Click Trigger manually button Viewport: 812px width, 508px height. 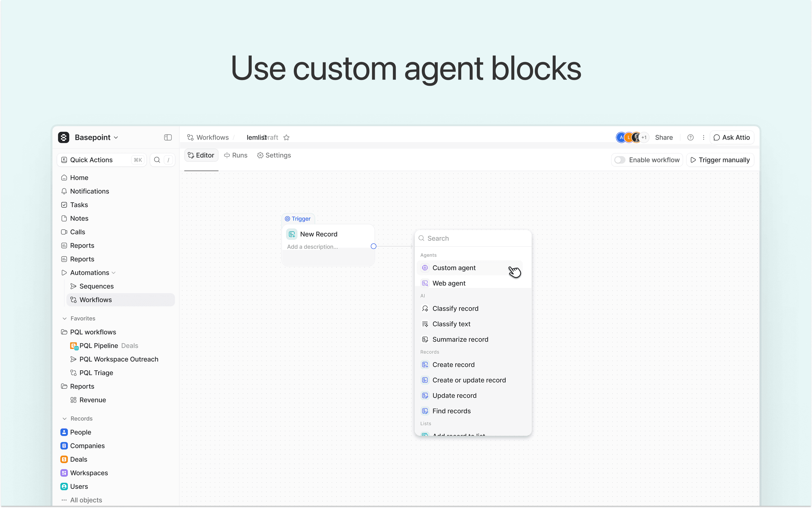click(x=720, y=160)
